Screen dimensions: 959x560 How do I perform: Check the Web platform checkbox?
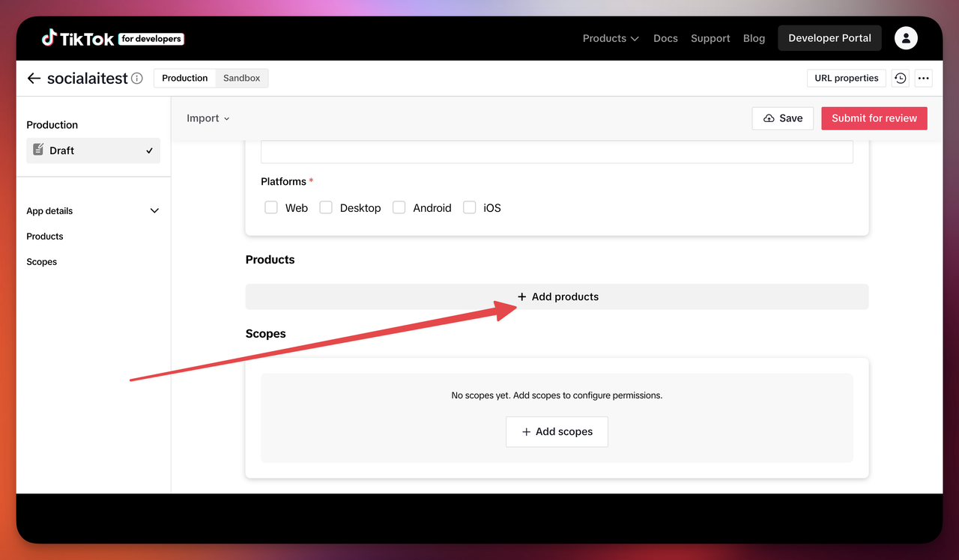(x=271, y=207)
